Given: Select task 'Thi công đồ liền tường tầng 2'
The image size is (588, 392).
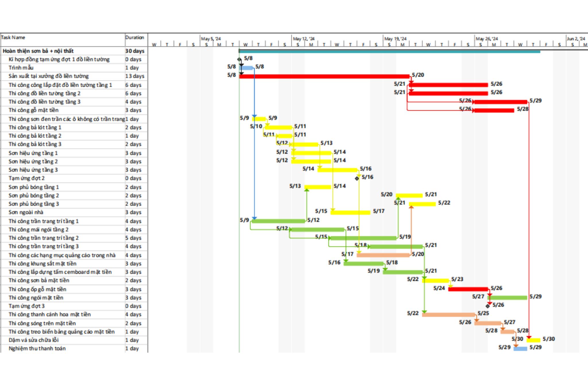Looking at the screenshot, I should tap(45, 93).
